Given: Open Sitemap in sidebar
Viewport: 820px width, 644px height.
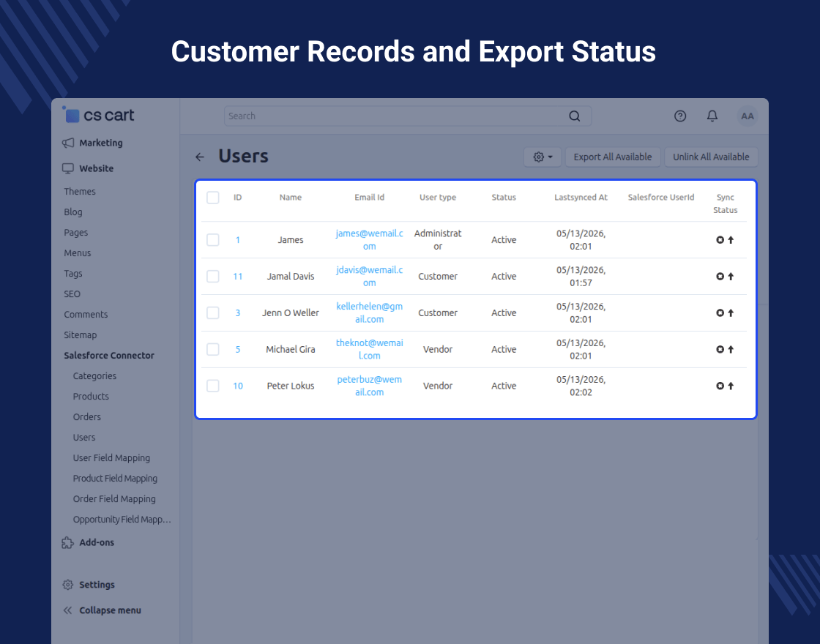Looking at the screenshot, I should coord(80,335).
